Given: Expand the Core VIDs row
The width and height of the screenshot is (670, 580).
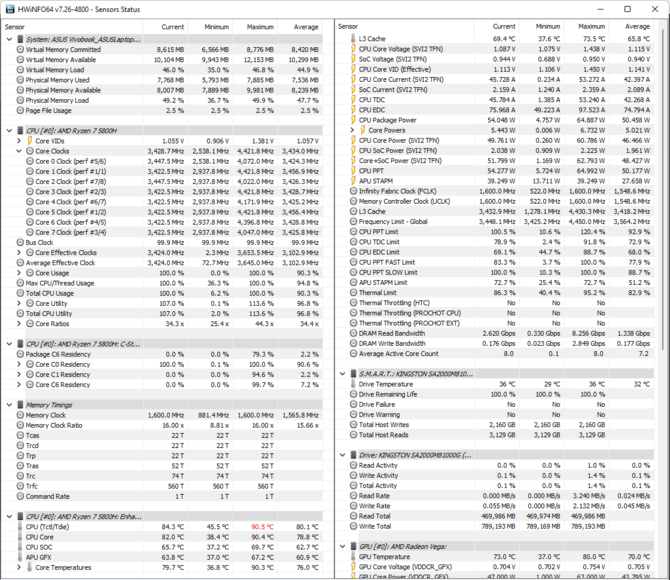Looking at the screenshot, I should point(19,141).
